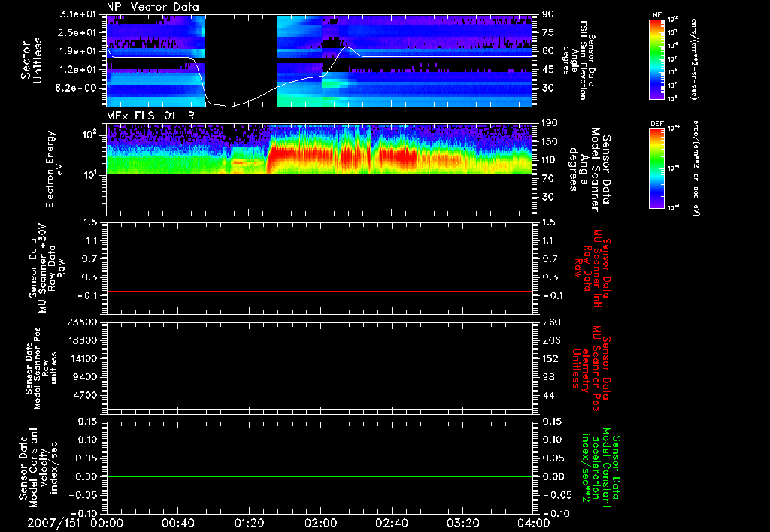Image resolution: width=770 pixels, height=532 pixels.
Task: Click the 23500 scanner position axis value
Action: [x=81, y=322]
